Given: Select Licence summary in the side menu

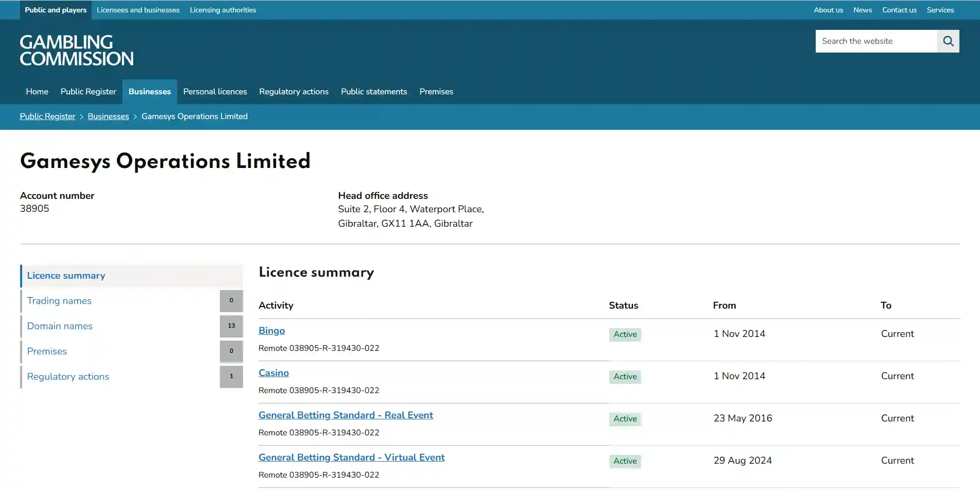Looking at the screenshot, I should coord(131,276).
